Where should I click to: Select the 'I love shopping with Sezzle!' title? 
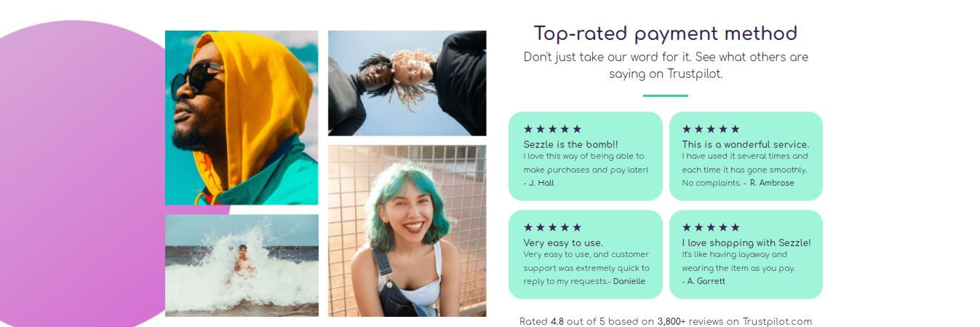click(x=746, y=243)
